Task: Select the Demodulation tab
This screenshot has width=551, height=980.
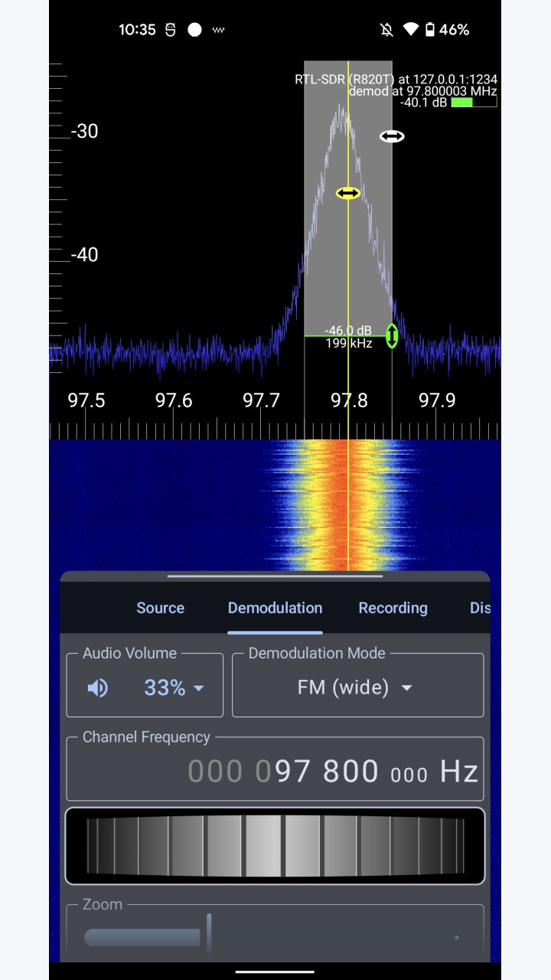Action: click(x=275, y=608)
